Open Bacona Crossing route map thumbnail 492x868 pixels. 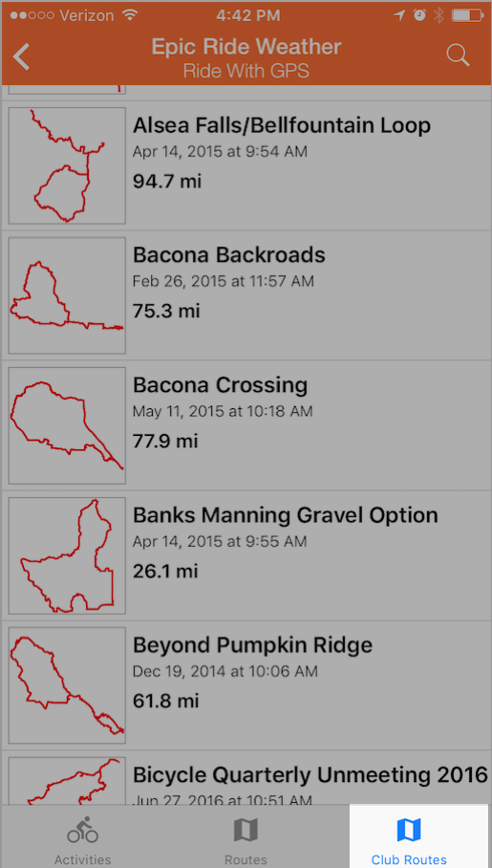coord(67,425)
